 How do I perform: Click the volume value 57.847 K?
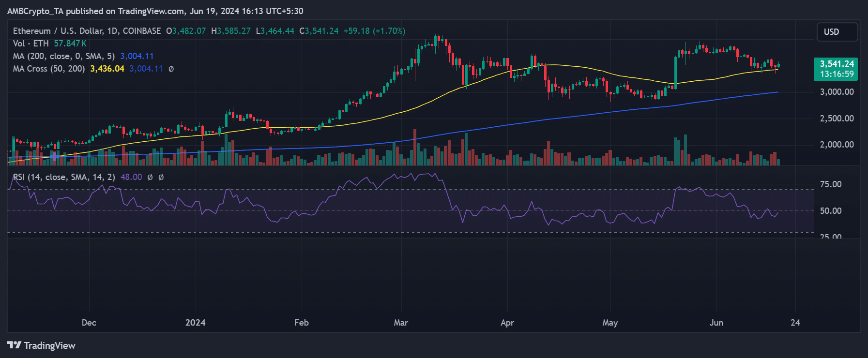click(x=70, y=44)
